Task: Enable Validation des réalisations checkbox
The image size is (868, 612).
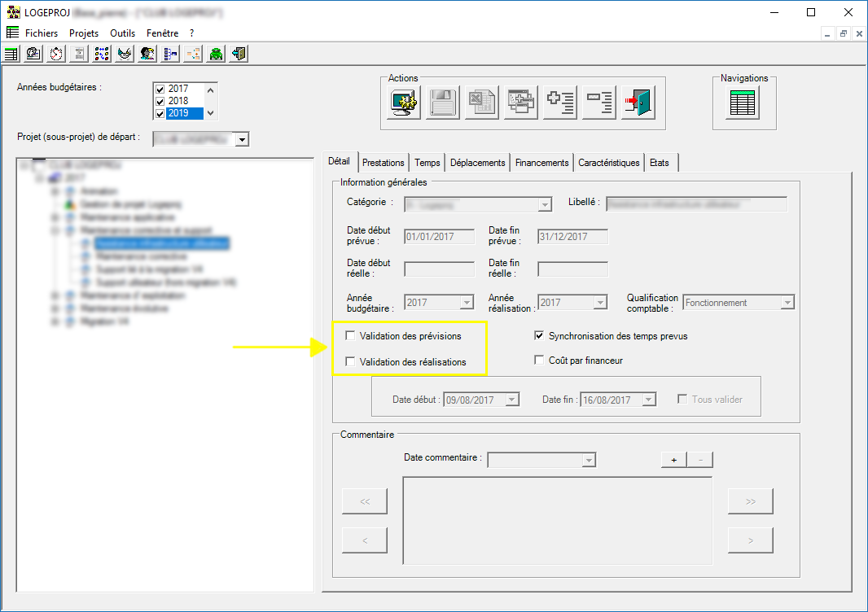Action: coord(350,361)
